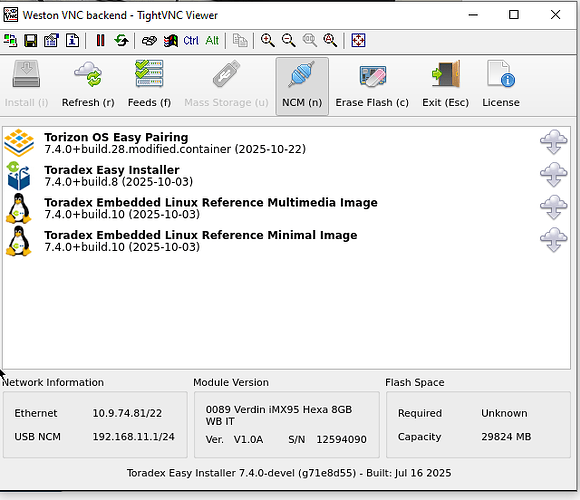Click the Toradex Easy Installer box icon
This screenshot has width=580, height=500.
[18, 176]
